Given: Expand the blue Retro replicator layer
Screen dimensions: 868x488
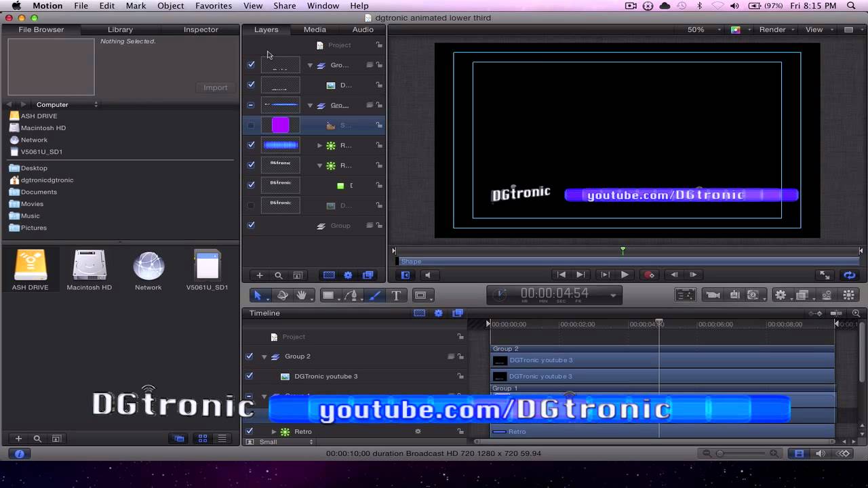Looking at the screenshot, I should click(320, 145).
